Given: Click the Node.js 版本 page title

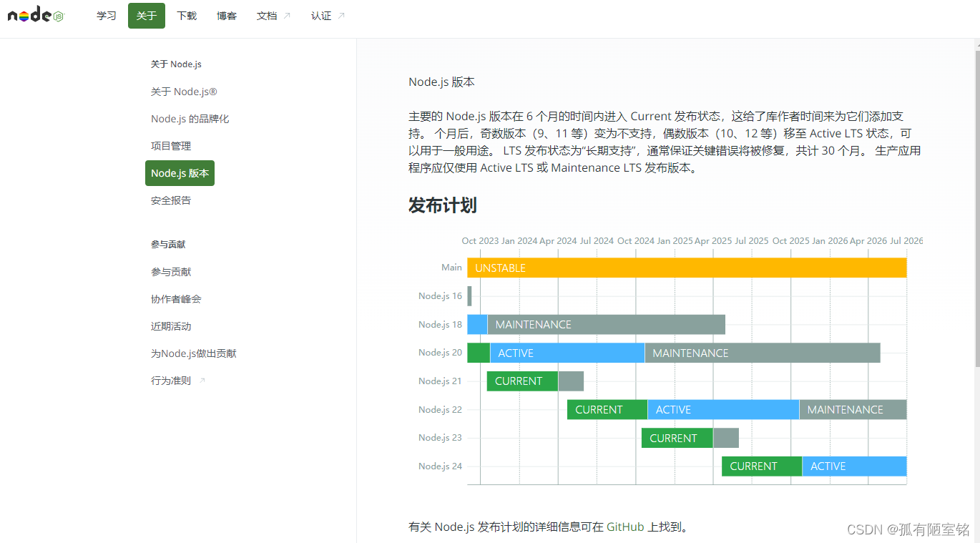Looking at the screenshot, I should point(441,82).
